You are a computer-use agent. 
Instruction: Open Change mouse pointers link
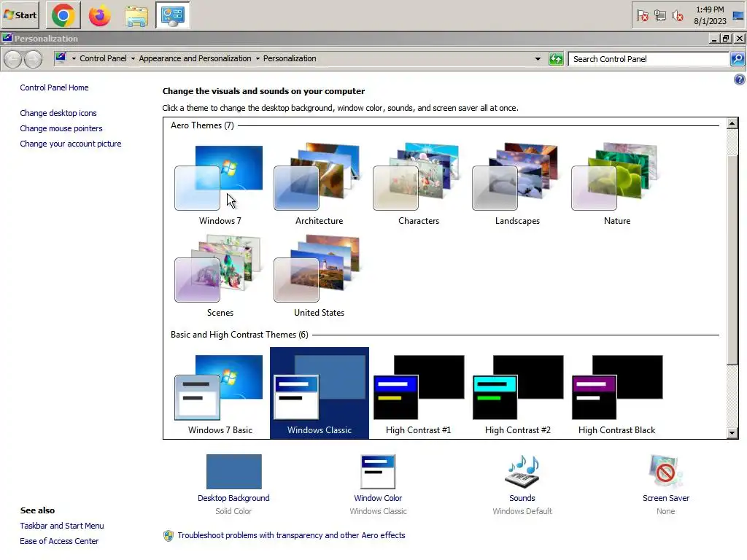pyautogui.click(x=61, y=128)
